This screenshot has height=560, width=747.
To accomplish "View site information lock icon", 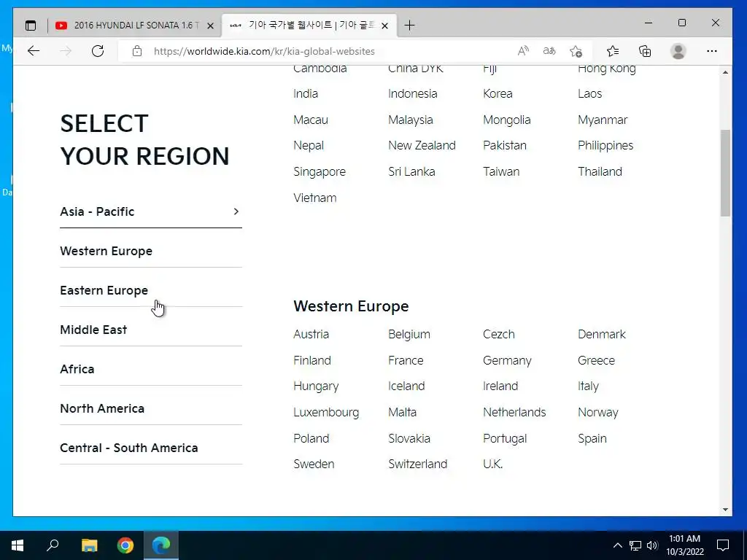I will [x=137, y=51].
